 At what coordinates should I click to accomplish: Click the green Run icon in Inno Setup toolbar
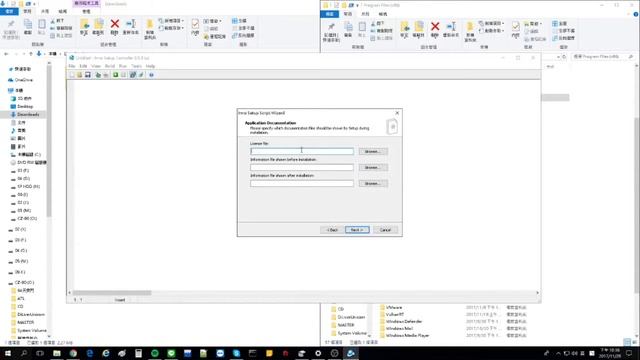[x=116, y=75]
